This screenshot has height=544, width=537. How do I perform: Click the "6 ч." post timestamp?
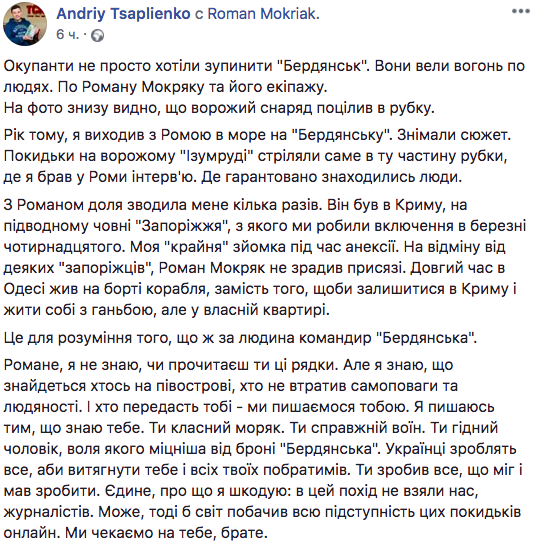click(x=68, y=35)
